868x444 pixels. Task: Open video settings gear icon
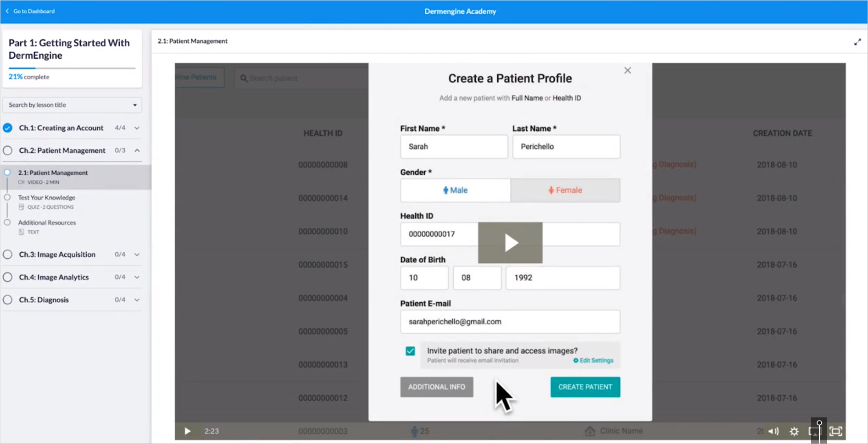pyautogui.click(x=794, y=431)
